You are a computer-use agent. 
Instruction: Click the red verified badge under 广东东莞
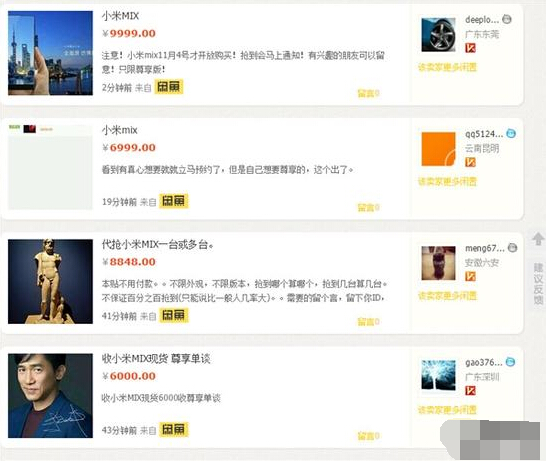pyautogui.click(x=470, y=48)
